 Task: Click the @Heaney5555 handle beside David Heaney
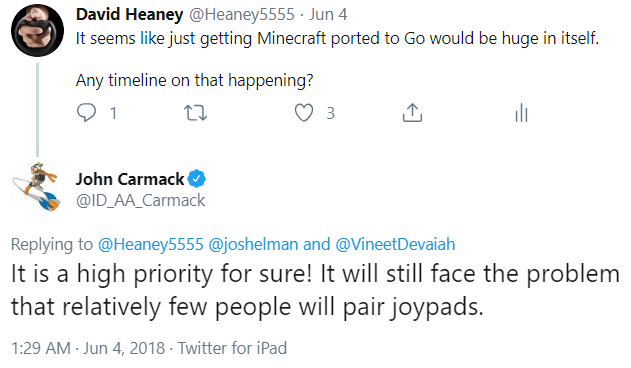pos(242,15)
